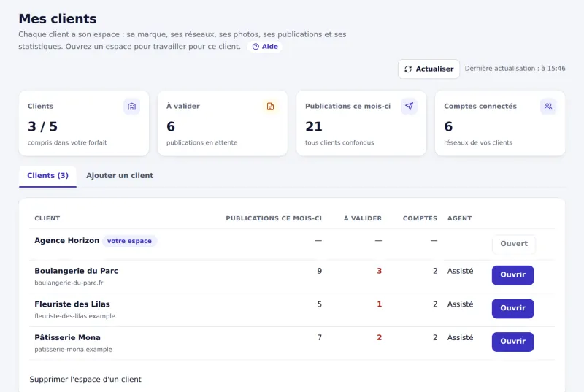Click fleuriste-des-lilas.example domain text
584x392 pixels.
tap(75, 316)
